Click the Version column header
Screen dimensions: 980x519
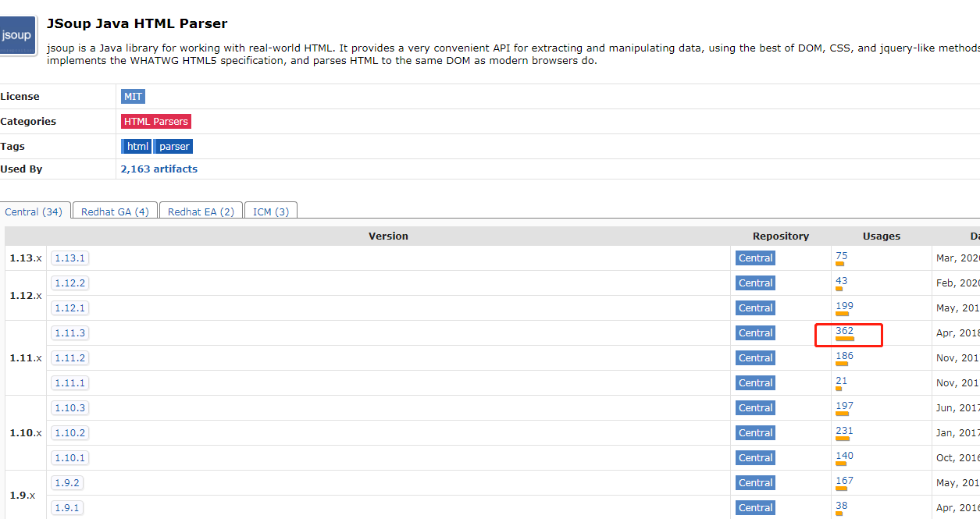point(388,236)
